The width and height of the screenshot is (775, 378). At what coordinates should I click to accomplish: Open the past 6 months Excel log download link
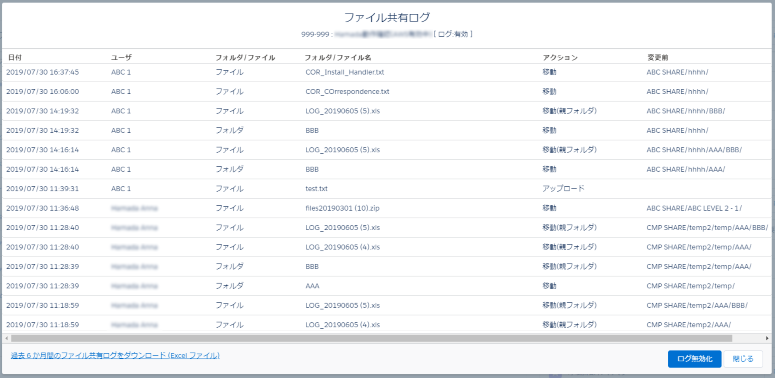[x=115, y=355]
